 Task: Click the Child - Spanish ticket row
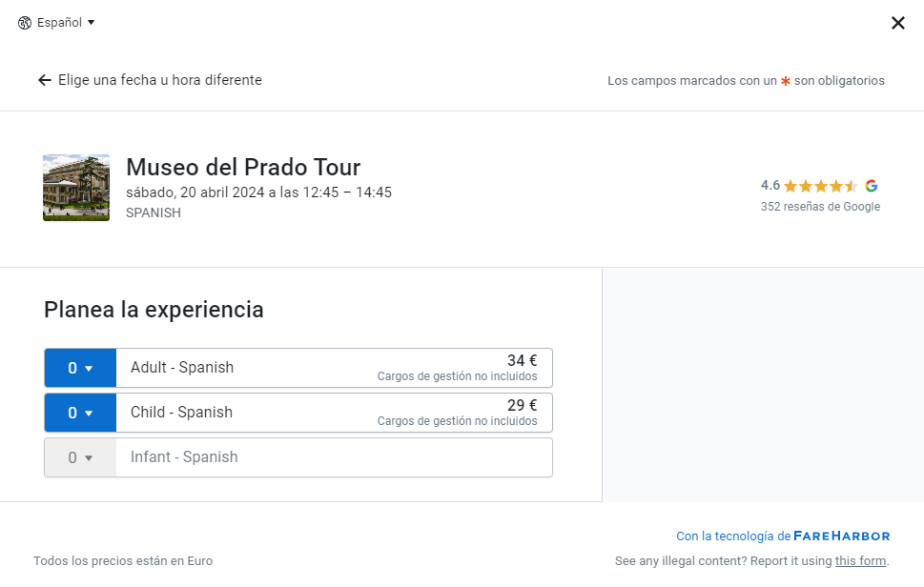click(334, 413)
